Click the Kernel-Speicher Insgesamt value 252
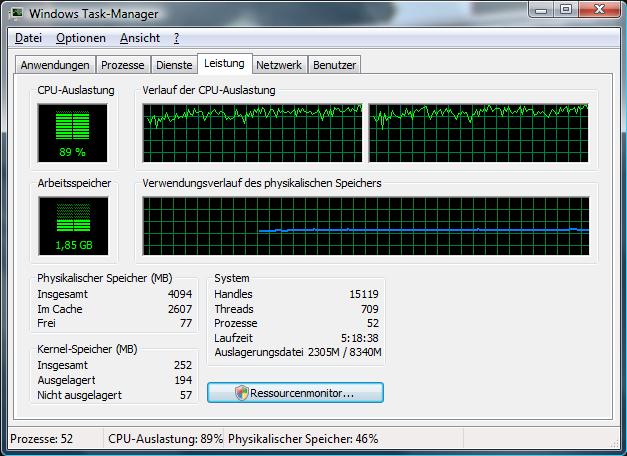Screen dimensions: 627x456 coord(183,365)
